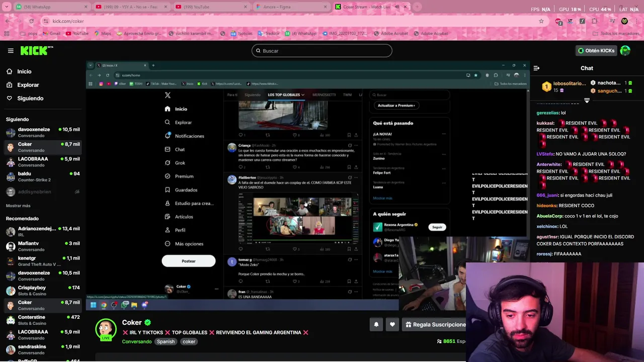Toggle notification bell for Coker
This screenshot has height=362, width=644.
tap(376, 325)
